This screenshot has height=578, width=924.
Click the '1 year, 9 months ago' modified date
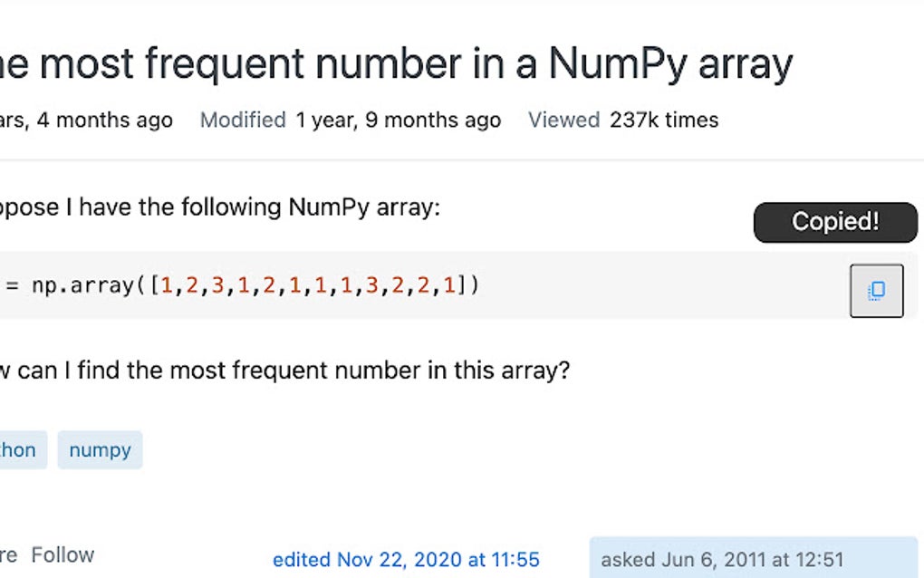398,120
